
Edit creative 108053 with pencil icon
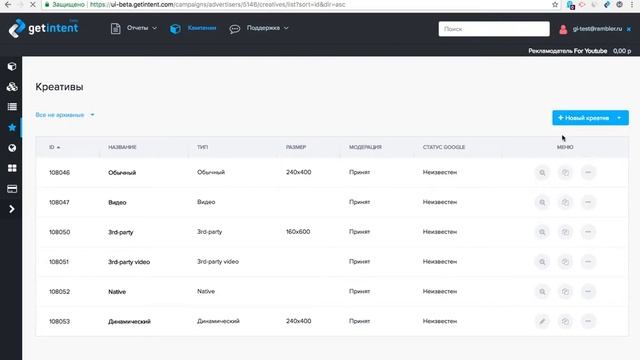(542, 321)
